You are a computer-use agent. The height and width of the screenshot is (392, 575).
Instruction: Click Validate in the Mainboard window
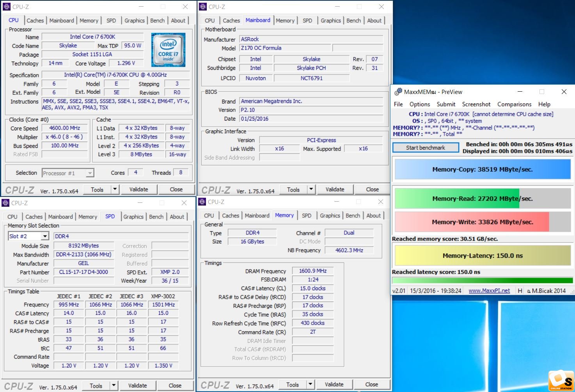tap(335, 190)
